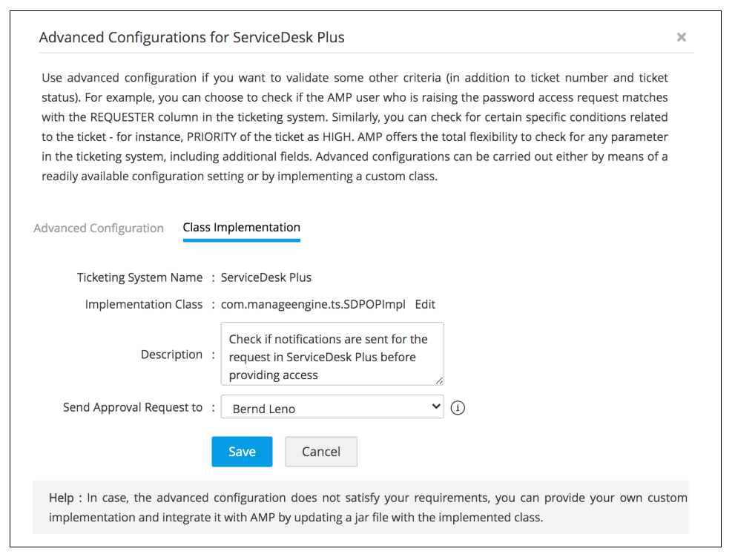Image resolution: width=735 pixels, height=560 pixels.
Task: Select the Class Implementation tab
Action: pyautogui.click(x=241, y=228)
